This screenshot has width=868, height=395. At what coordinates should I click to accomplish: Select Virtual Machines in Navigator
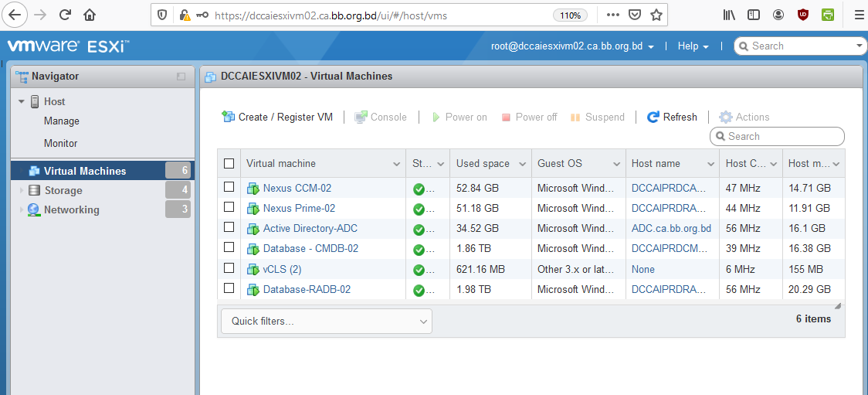[x=103, y=171]
